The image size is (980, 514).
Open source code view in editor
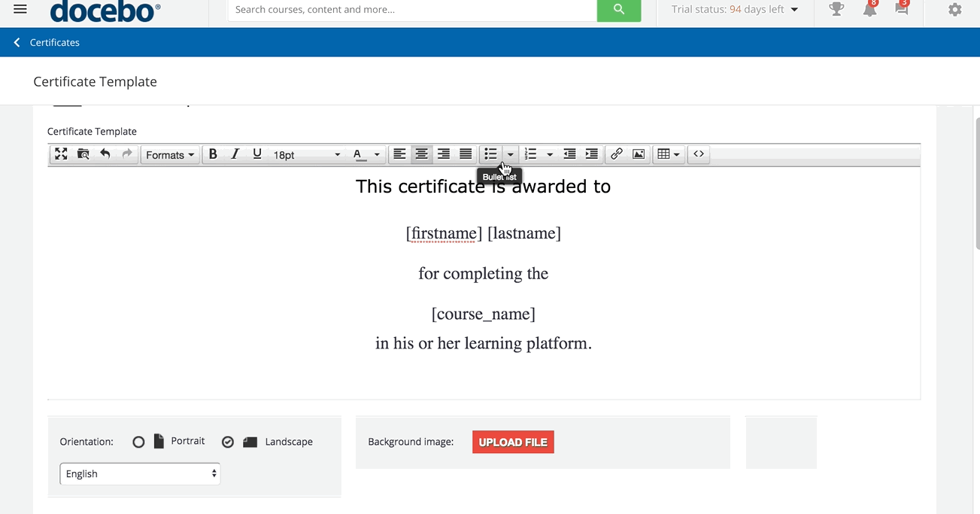699,154
